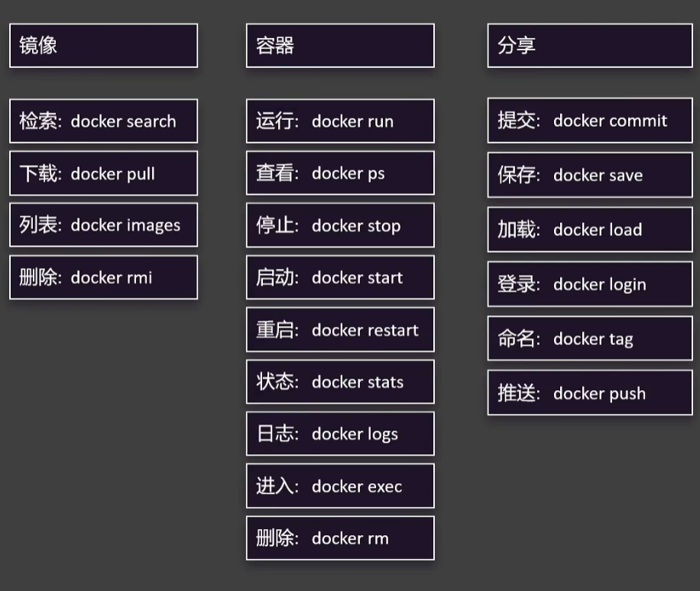The image size is (700, 591).
Task: Click the 镜像 header box
Action: tap(104, 46)
